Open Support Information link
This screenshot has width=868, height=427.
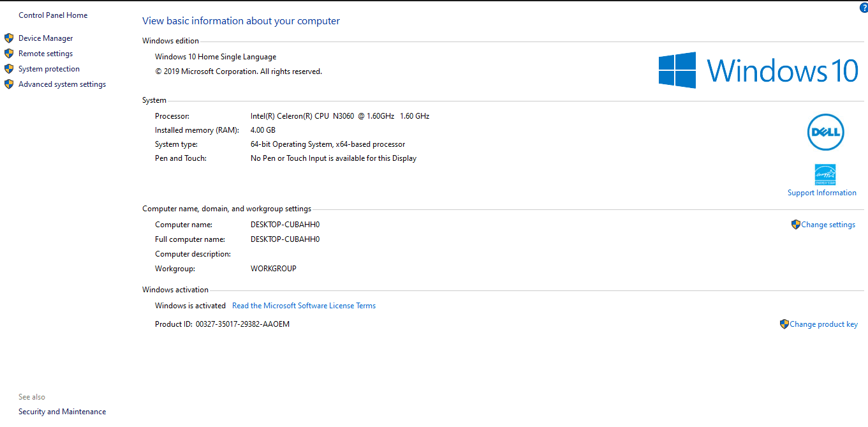coord(822,193)
